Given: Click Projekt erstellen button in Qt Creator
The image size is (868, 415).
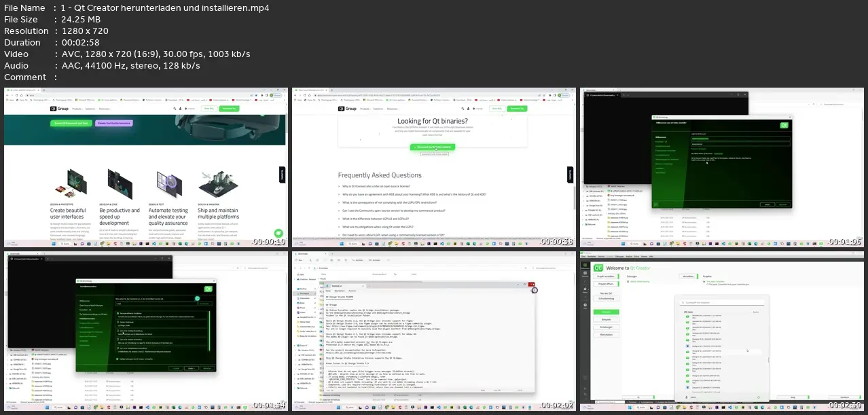Looking at the screenshot, I should [x=606, y=277].
